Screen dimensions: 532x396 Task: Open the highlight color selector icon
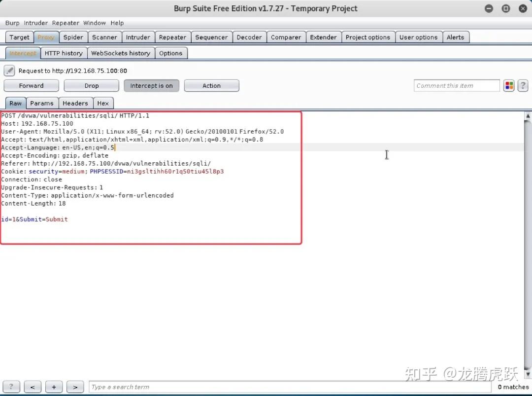pyautogui.click(x=509, y=85)
